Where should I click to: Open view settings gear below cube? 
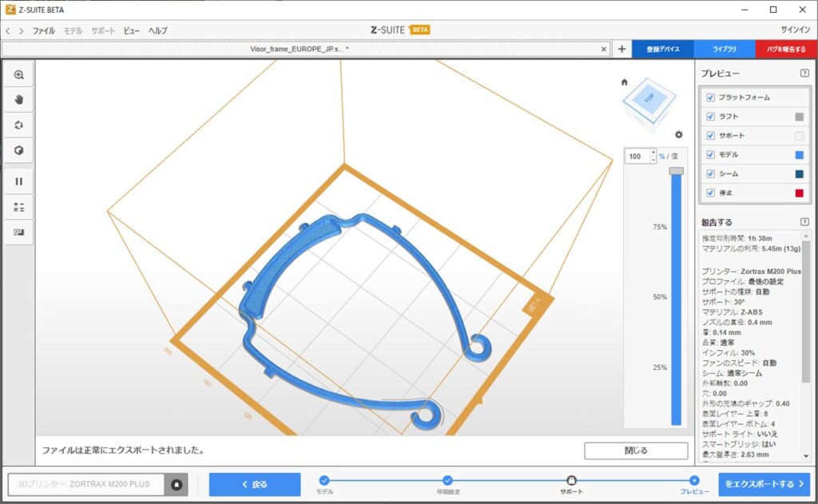[679, 135]
